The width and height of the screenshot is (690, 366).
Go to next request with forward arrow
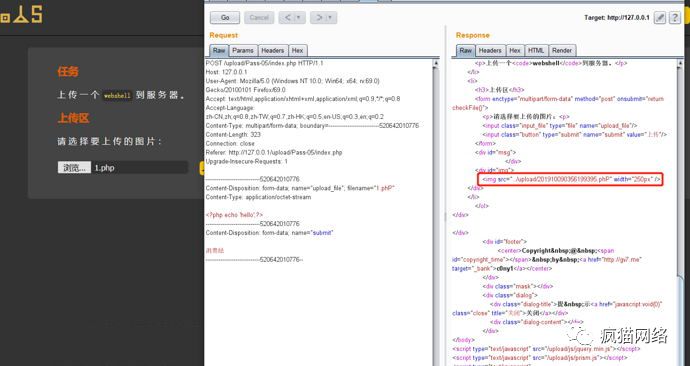[319, 18]
